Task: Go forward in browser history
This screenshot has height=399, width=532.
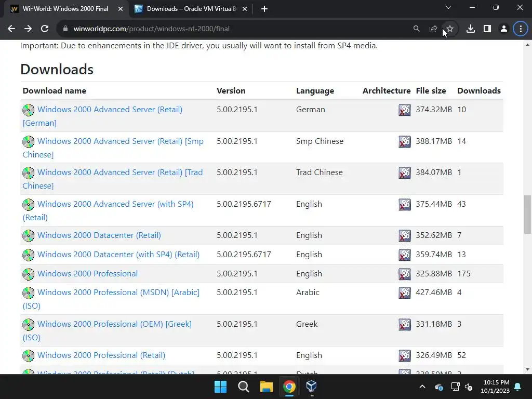Action: [x=28, y=29]
